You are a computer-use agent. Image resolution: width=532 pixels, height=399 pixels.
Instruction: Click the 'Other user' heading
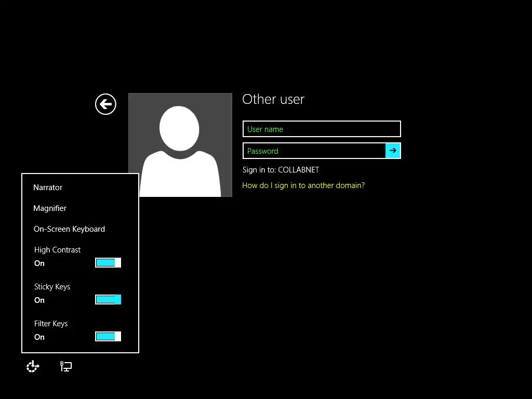273,99
